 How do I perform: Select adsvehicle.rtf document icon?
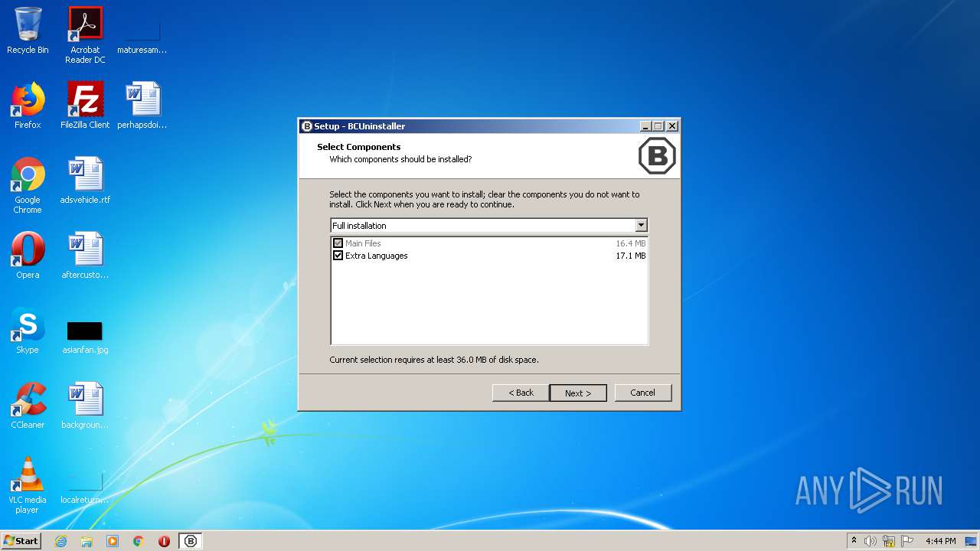point(85,181)
